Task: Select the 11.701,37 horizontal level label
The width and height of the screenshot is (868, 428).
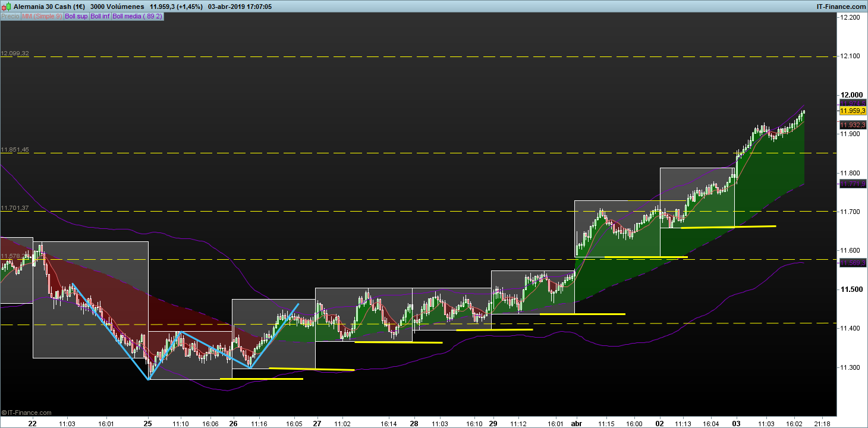Action: pyautogui.click(x=15, y=208)
